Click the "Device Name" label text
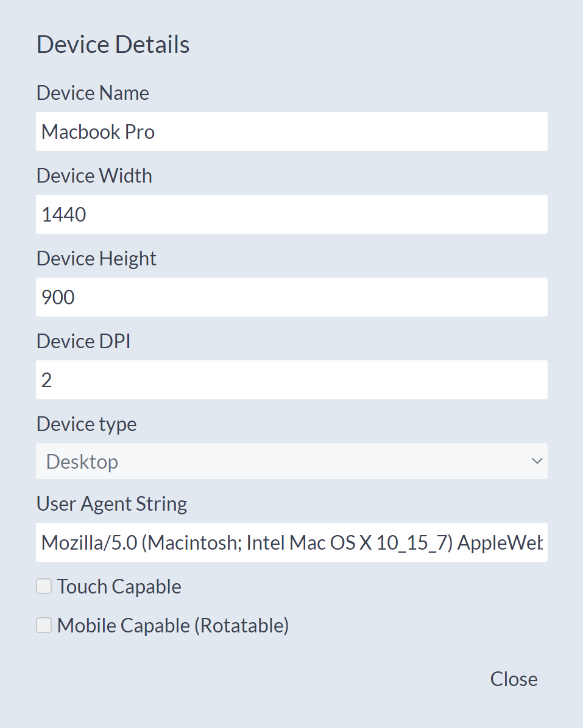The width and height of the screenshot is (583, 728). (x=93, y=93)
